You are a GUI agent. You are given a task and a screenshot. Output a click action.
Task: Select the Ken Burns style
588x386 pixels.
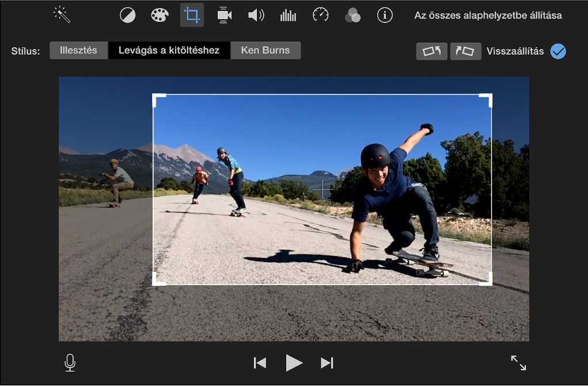265,50
